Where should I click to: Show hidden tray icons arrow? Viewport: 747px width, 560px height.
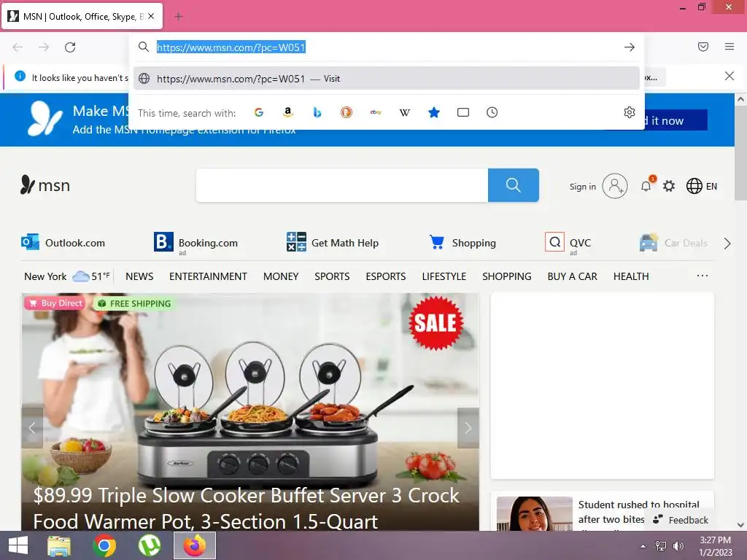tap(643, 545)
